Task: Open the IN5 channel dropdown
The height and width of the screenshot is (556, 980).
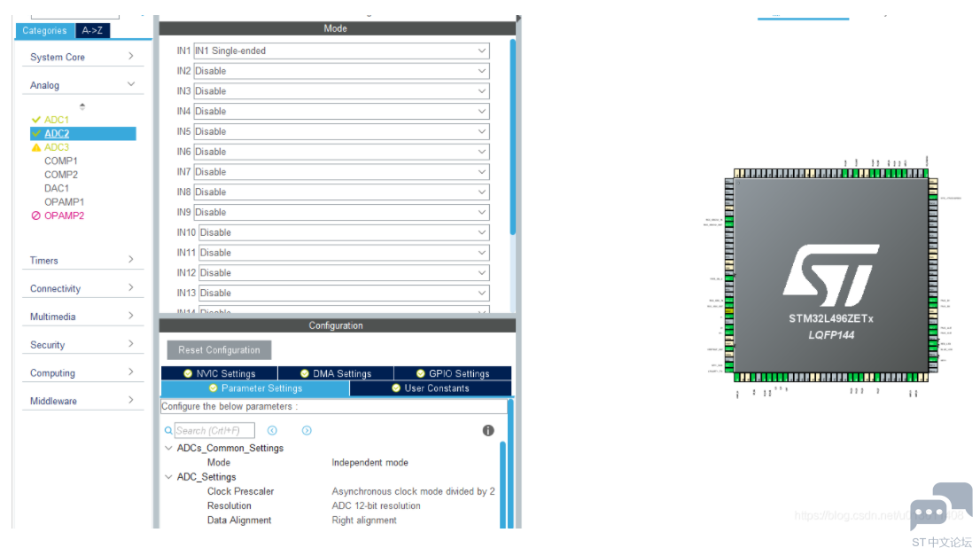Action: (x=341, y=132)
